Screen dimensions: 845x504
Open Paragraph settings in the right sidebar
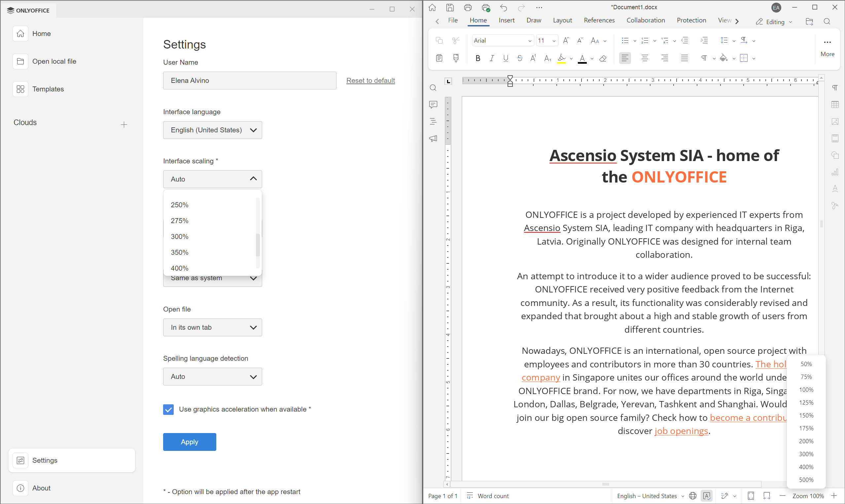[835, 87]
